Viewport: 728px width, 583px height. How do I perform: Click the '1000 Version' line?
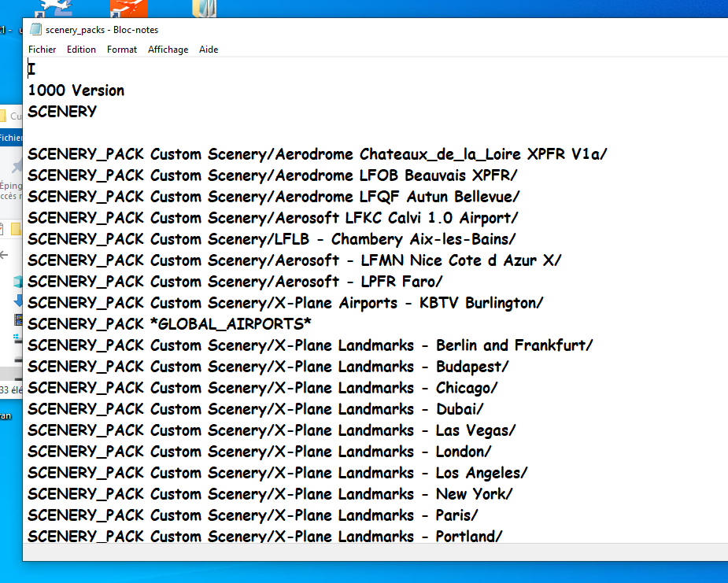click(x=76, y=90)
